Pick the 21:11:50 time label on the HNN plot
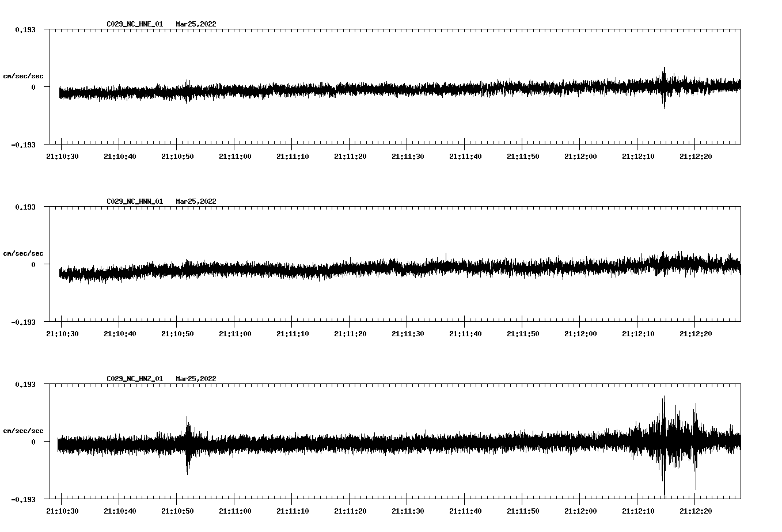Viewport: 782px width, 532px height. 523,334
